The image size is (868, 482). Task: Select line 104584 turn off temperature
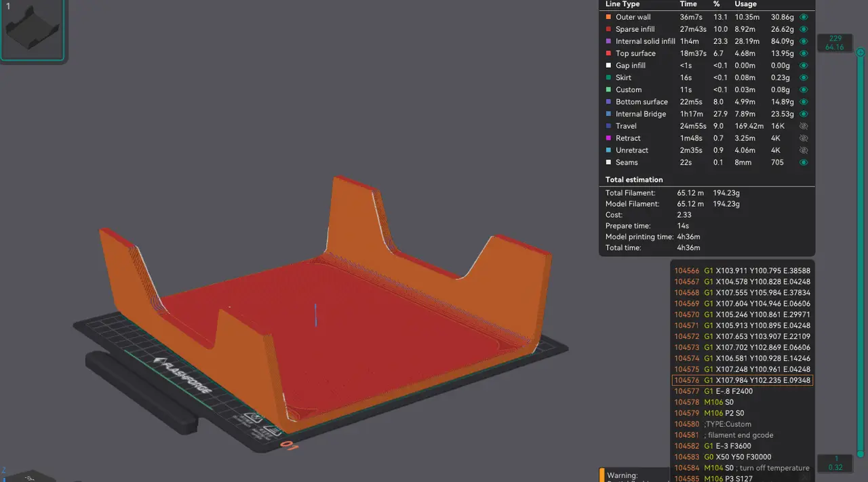(742, 468)
